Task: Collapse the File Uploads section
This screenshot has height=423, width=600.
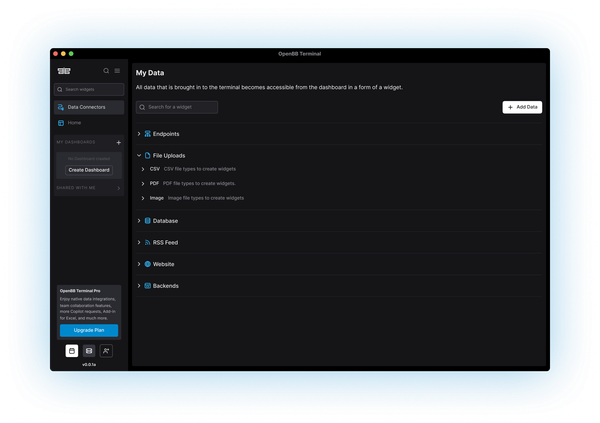Action: pos(138,155)
